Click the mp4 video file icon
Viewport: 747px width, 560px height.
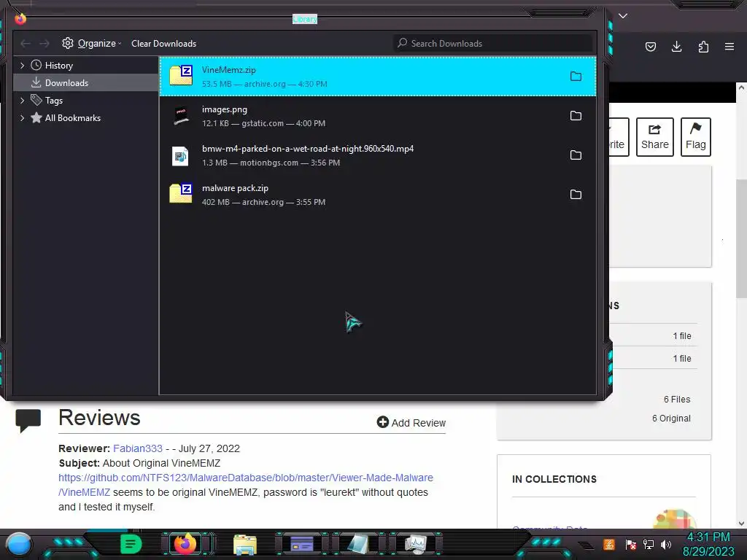pos(181,156)
